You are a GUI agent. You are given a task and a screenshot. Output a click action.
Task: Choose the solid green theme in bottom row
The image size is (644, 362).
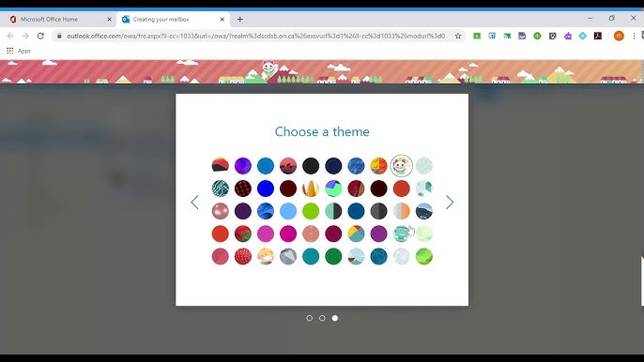point(333,257)
